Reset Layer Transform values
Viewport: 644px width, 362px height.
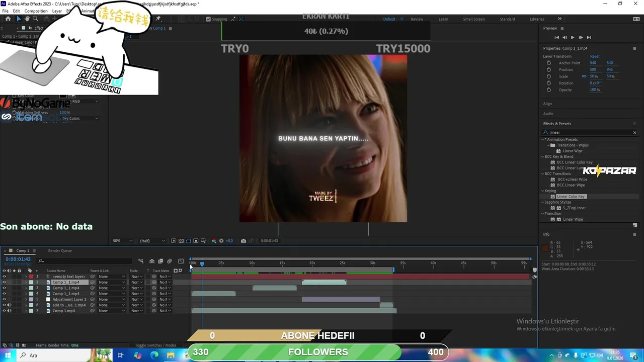click(x=595, y=56)
